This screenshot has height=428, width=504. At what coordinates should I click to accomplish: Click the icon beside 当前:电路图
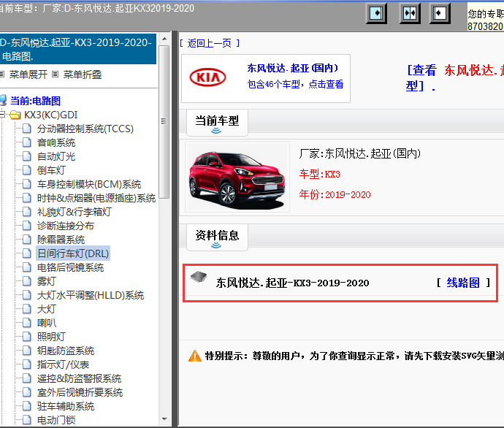pos(3,100)
